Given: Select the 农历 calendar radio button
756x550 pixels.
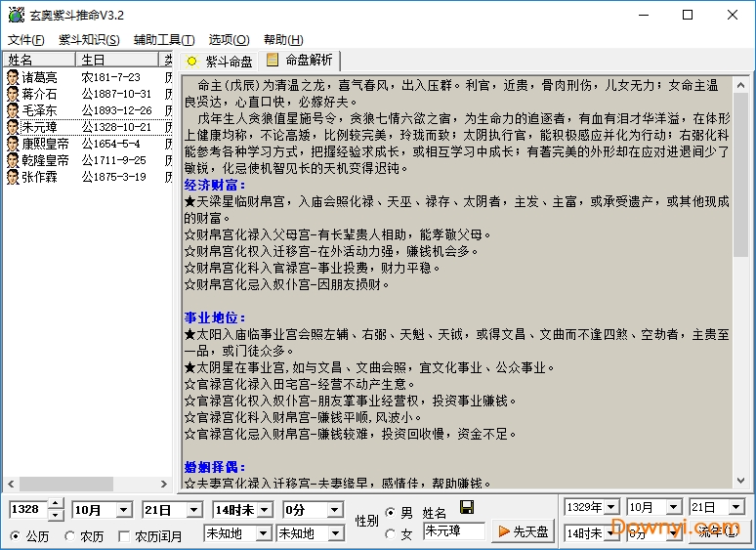Looking at the screenshot, I should click(70, 535).
